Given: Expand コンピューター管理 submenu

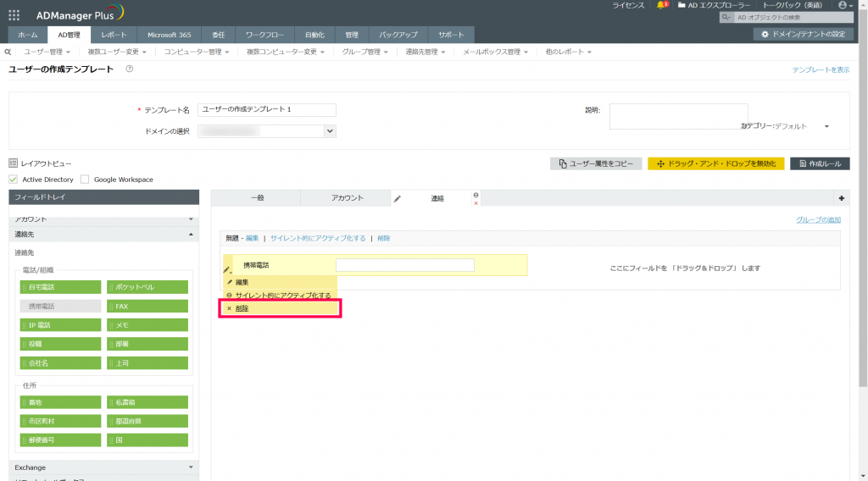Looking at the screenshot, I should 196,52.
